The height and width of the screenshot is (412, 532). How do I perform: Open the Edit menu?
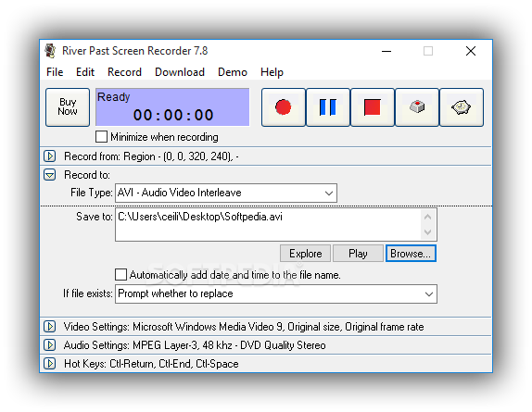(85, 72)
